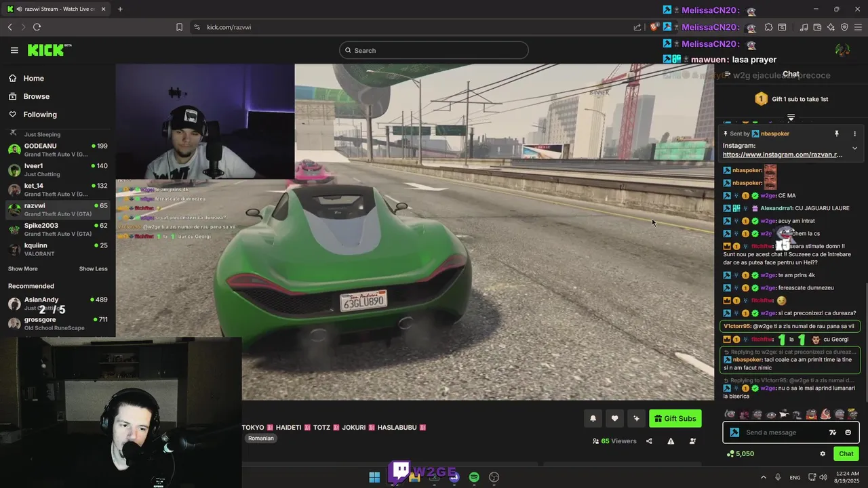
Task: Click V1ctorr95 username in chat
Action: pos(736,326)
